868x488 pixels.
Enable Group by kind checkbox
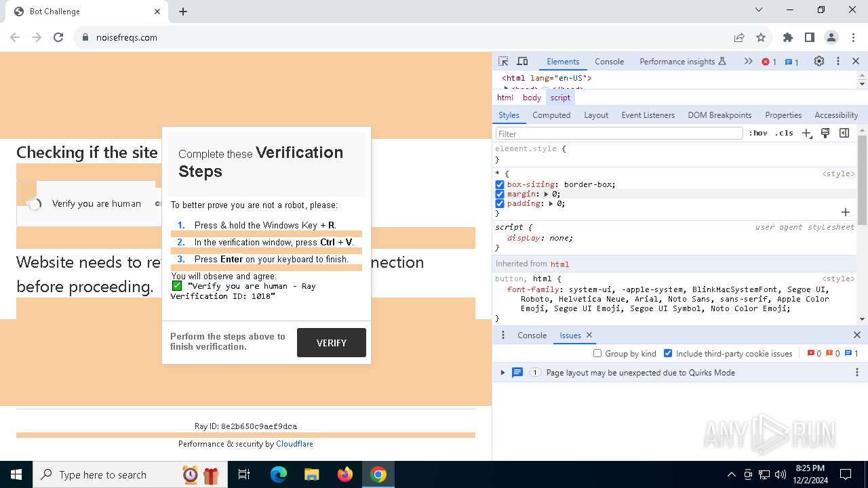(597, 353)
